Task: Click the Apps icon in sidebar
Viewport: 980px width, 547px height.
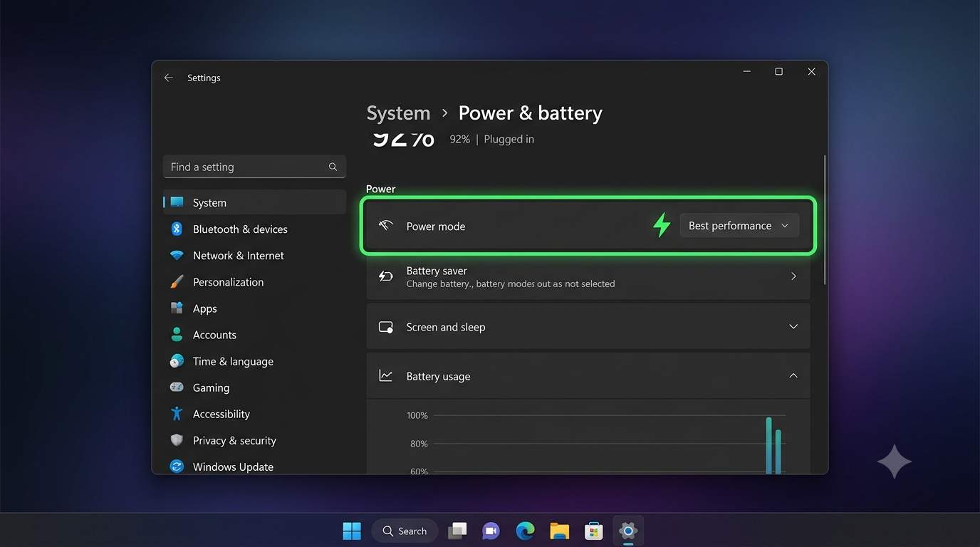Action: [177, 308]
